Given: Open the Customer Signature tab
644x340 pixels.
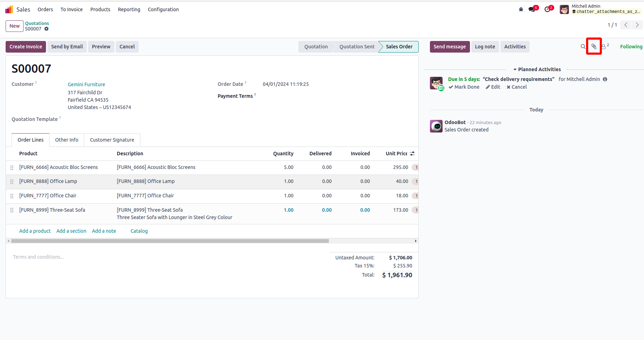Looking at the screenshot, I should [x=112, y=140].
